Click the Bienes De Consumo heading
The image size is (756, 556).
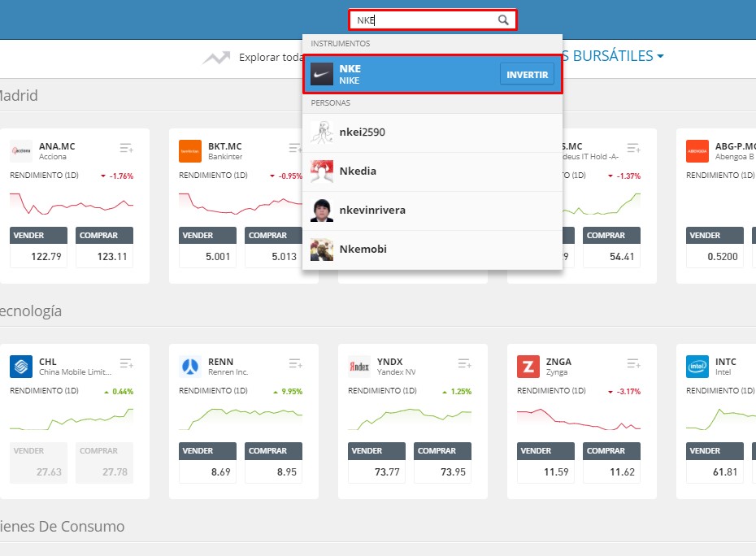coord(63,526)
